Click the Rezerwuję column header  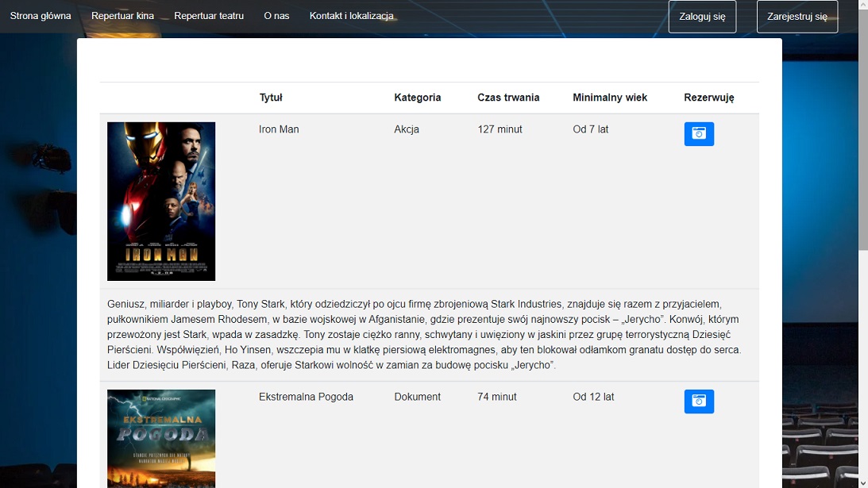[x=708, y=98]
